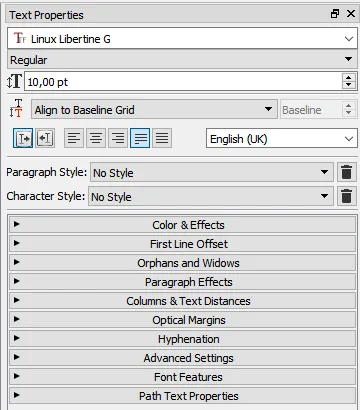Set forced justified alignment
This screenshot has width=360, height=410.
162,138
